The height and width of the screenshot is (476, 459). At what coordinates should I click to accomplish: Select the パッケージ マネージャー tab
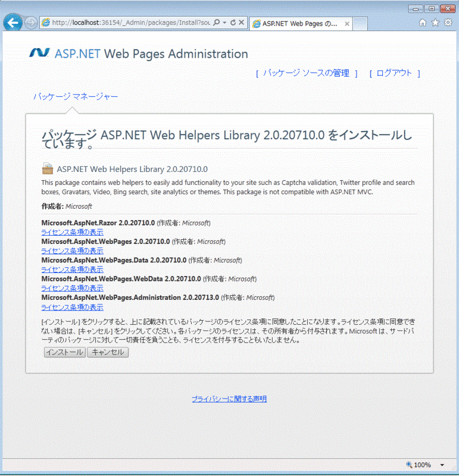pos(76,96)
